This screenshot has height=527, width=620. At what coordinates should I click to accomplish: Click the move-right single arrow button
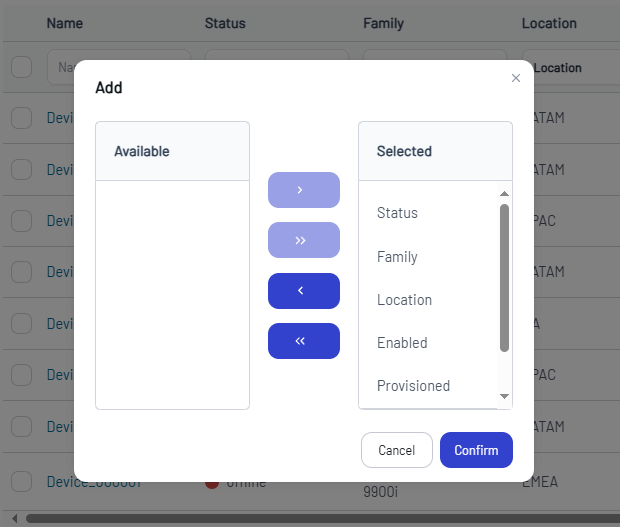click(x=303, y=190)
